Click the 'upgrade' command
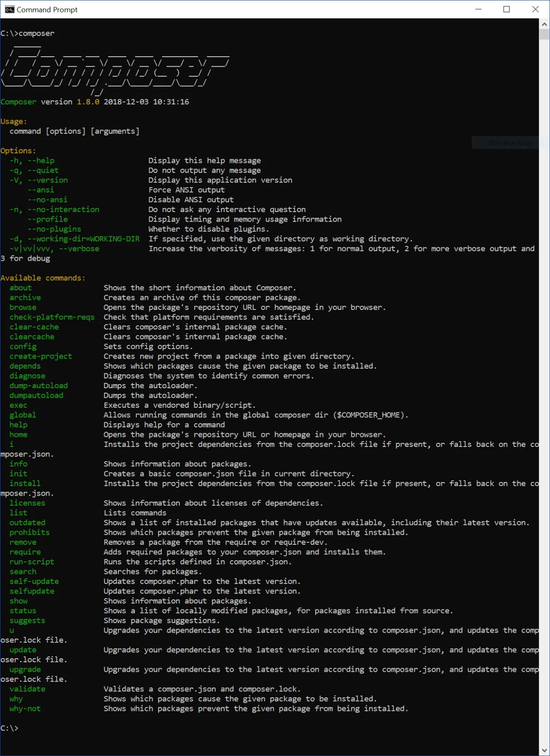 coord(25,669)
